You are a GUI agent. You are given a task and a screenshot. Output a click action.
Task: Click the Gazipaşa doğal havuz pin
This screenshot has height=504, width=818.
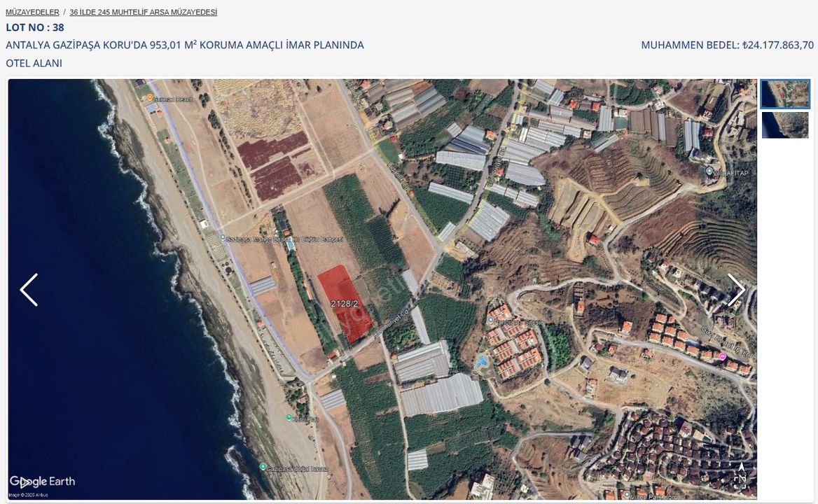[x=263, y=466]
